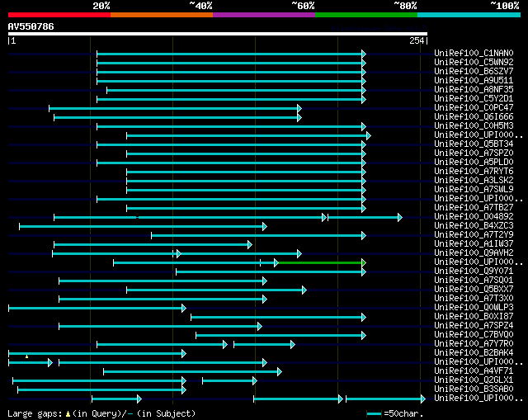
Task: Click the arrowhead ending the A1IW37 alignment
Action: pos(250,244)
